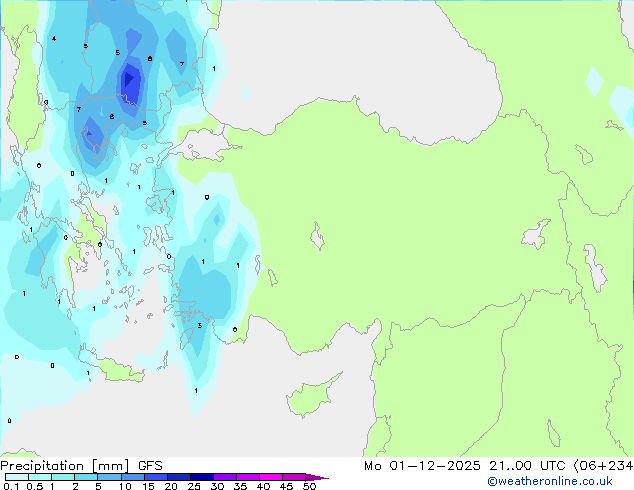Select the 5 mm light blue legend swatch

coord(109,477)
